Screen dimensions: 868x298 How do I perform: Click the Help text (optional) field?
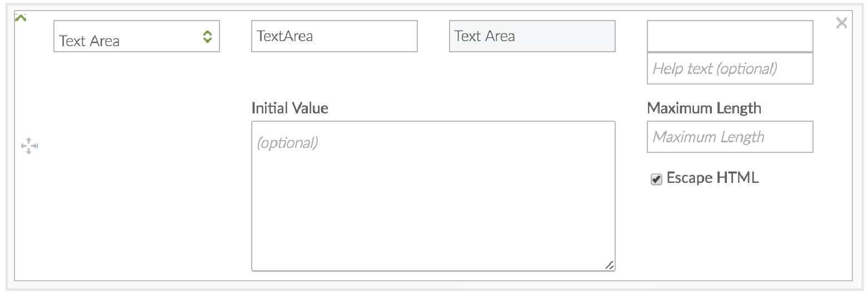pos(730,68)
